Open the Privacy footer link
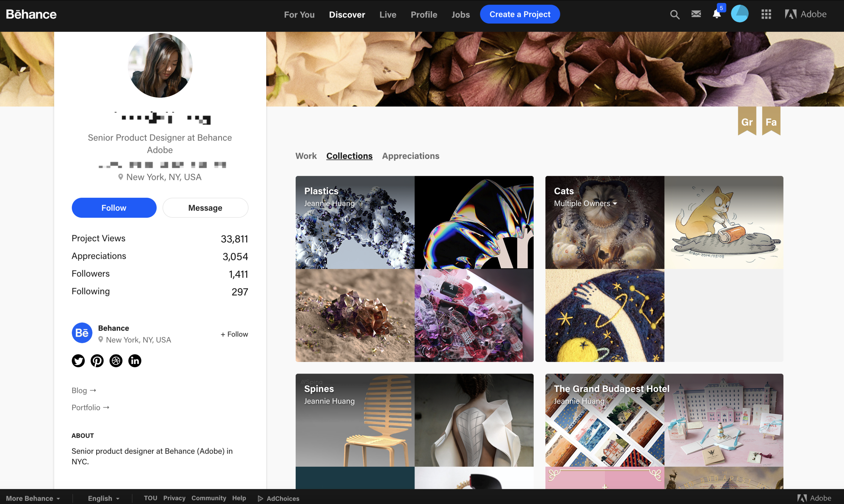 click(x=174, y=498)
